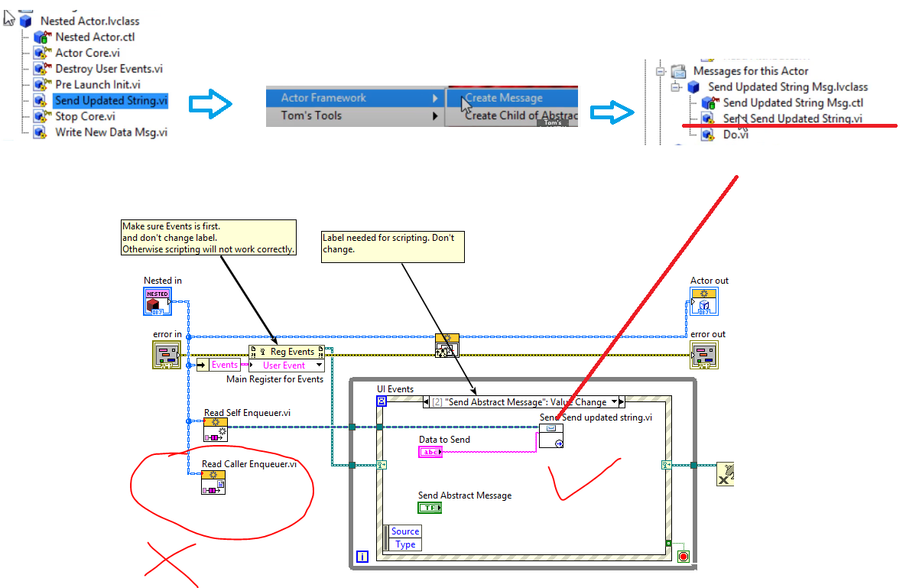This screenshot has width=906, height=588.
Task: Click the Send Send updated string.vi node
Action: point(551,436)
